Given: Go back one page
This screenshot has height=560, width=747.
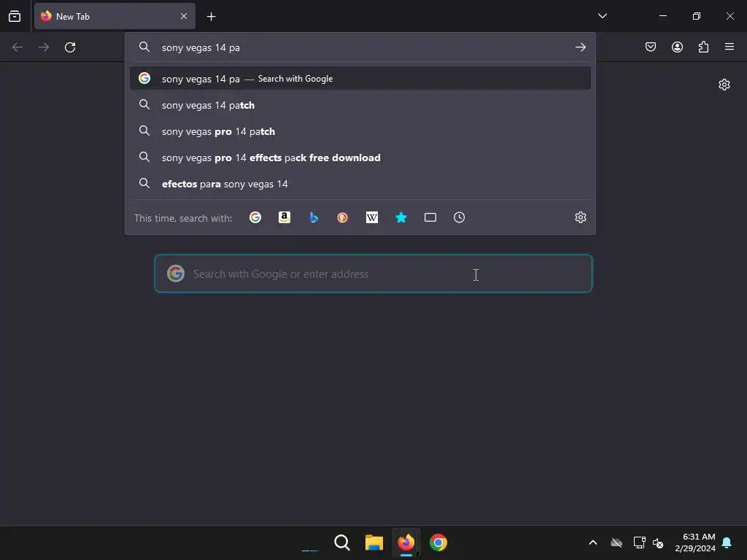Looking at the screenshot, I should 18,47.
